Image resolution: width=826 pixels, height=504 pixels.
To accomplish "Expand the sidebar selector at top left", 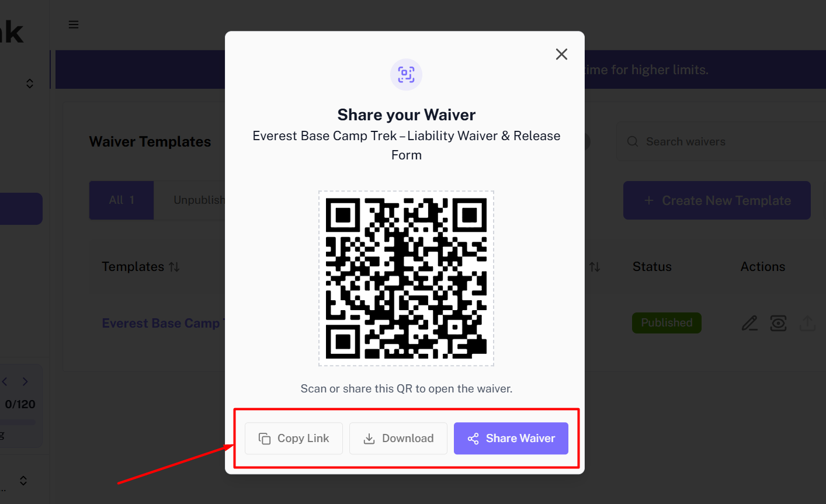I will point(30,84).
